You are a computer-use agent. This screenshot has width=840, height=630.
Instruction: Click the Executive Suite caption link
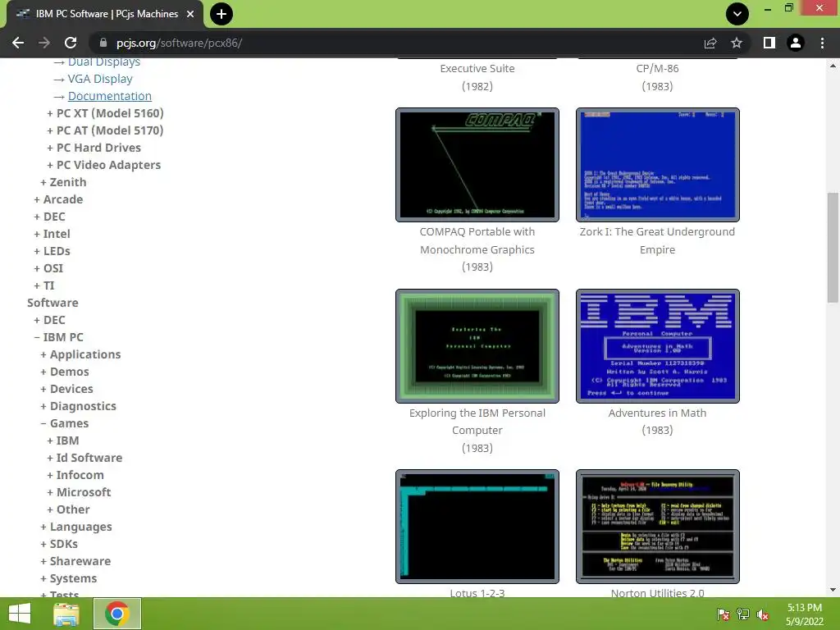[x=477, y=69]
